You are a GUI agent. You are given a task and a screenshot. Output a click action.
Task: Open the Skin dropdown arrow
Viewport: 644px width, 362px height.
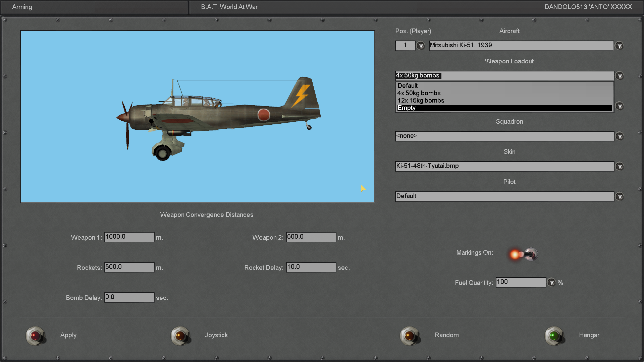tap(620, 166)
